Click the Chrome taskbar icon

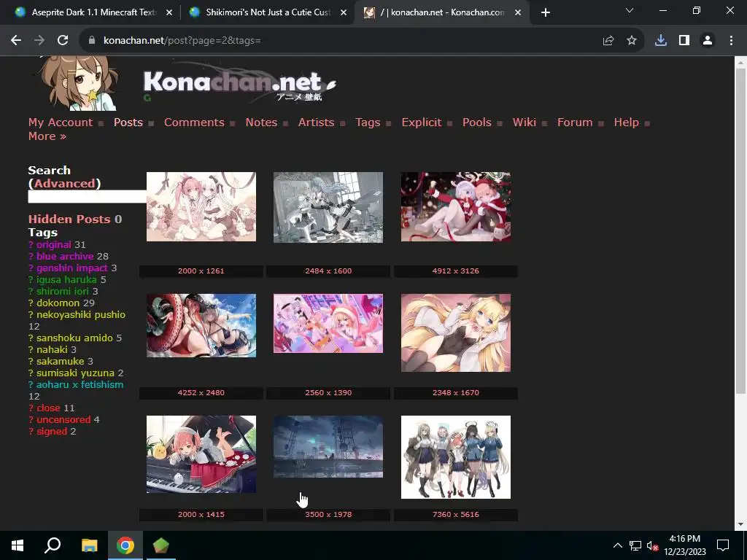125,545
